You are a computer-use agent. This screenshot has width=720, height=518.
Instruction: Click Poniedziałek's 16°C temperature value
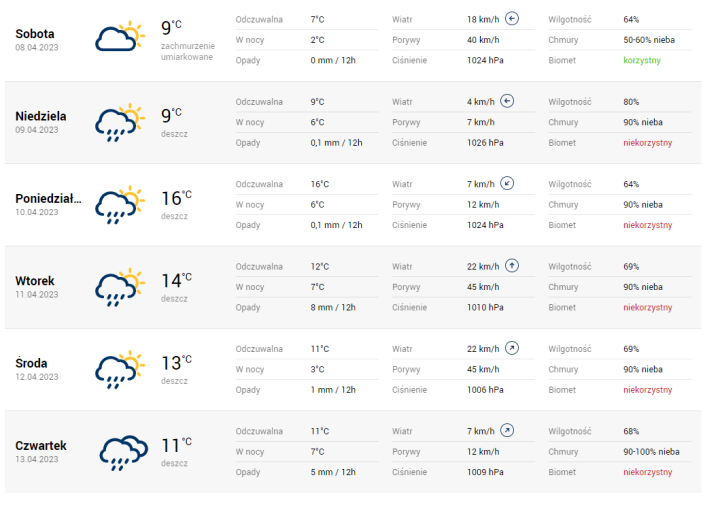[x=176, y=197]
